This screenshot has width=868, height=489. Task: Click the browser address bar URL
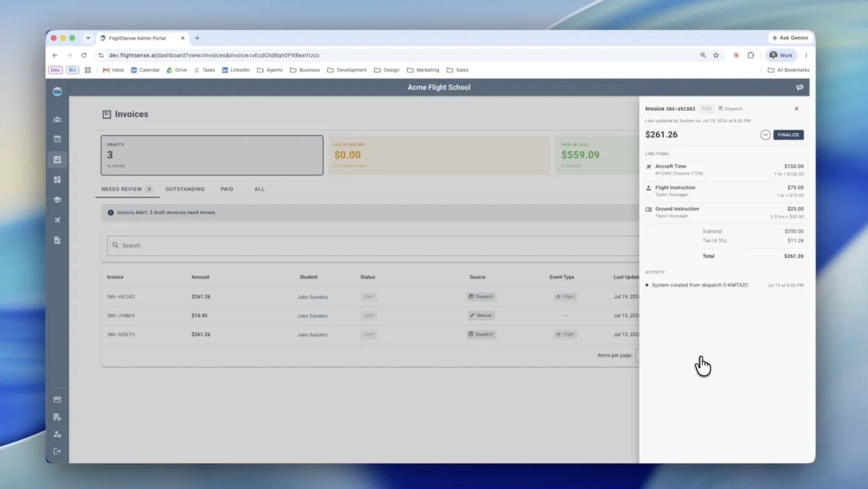point(214,55)
